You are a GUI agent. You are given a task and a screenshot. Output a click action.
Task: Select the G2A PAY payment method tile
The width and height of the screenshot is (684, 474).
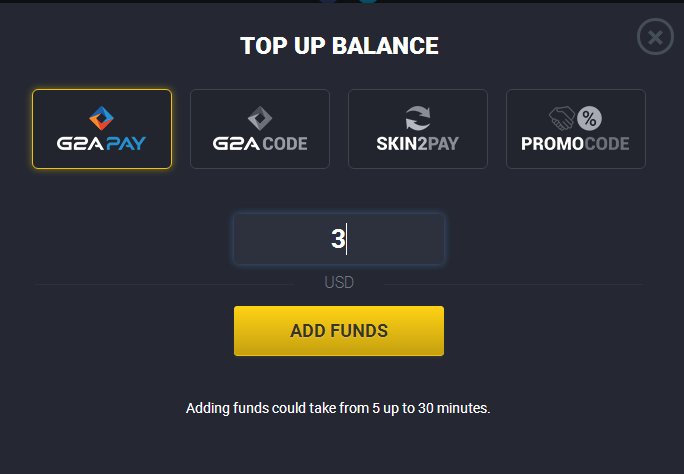point(102,129)
